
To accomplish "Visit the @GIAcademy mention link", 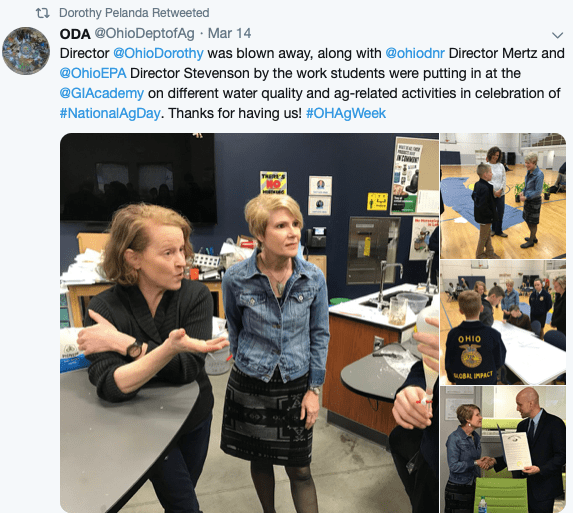I will click(x=102, y=94).
